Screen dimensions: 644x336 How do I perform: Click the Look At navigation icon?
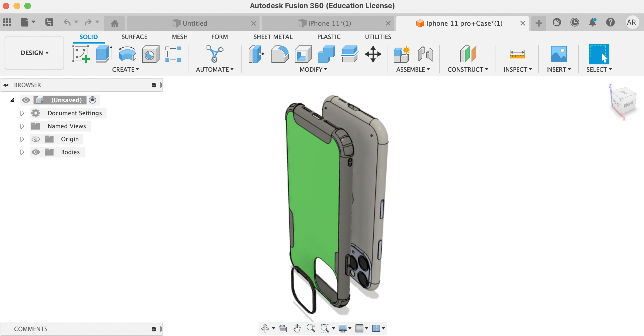pyautogui.click(x=283, y=328)
